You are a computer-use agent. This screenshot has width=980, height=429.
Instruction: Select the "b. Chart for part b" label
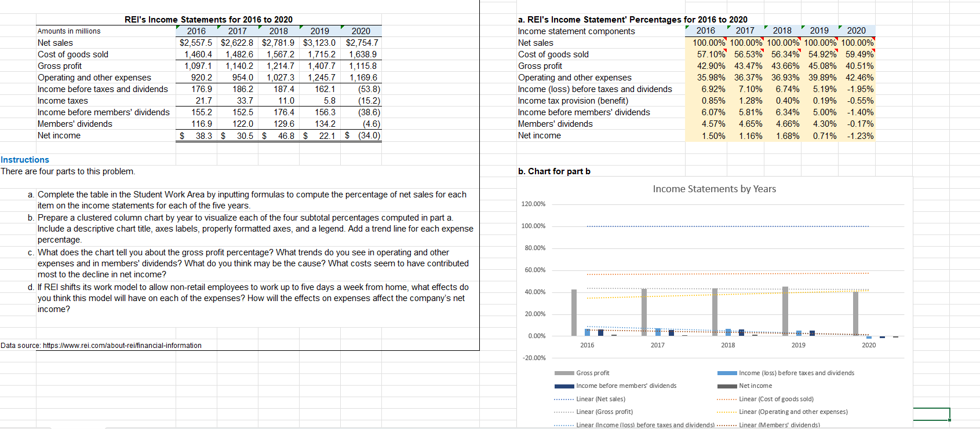tap(554, 171)
